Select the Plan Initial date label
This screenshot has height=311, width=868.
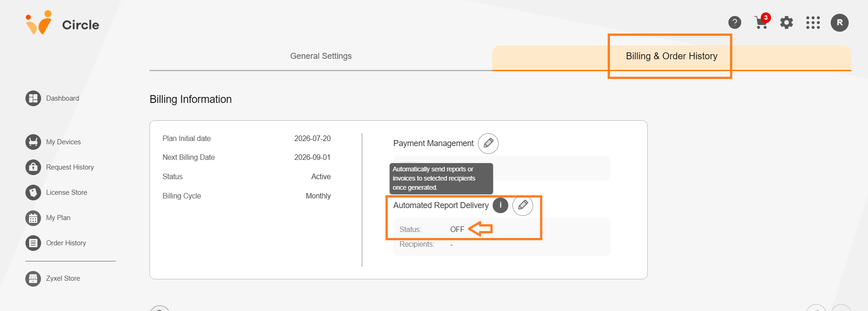pos(186,138)
